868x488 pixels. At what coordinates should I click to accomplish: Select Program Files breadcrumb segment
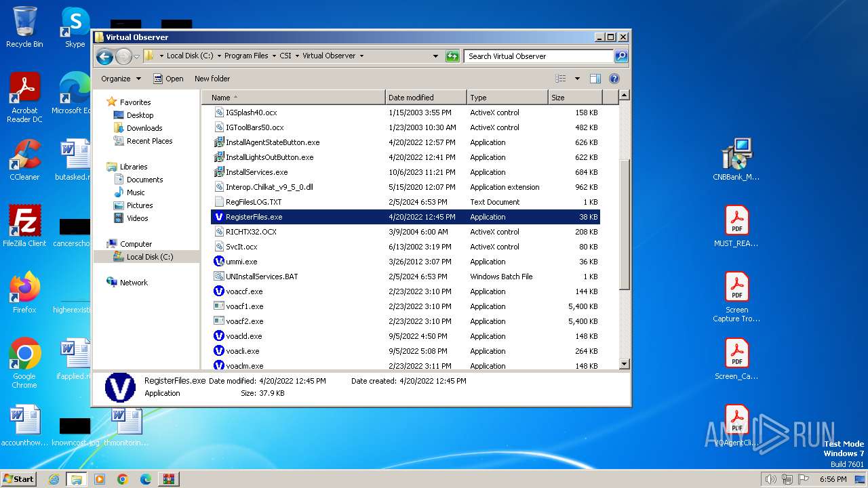tap(246, 56)
